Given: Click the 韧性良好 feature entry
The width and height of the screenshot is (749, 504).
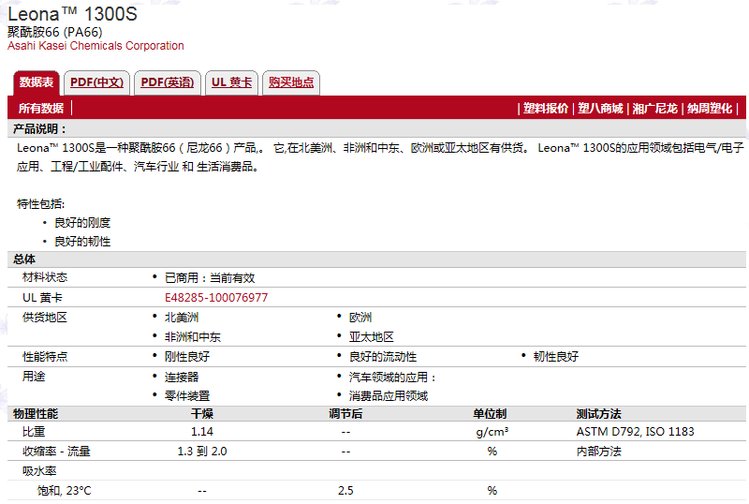Looking at the screenshot, I should point(556,356).
